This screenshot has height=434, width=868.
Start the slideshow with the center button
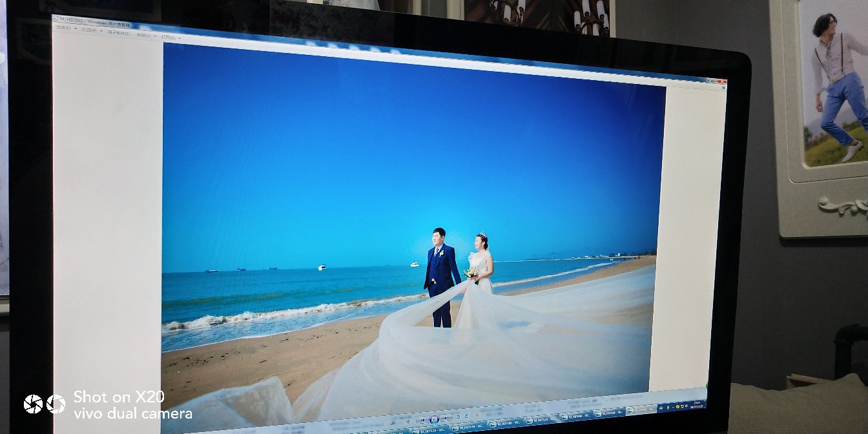(x=434, y=418)
